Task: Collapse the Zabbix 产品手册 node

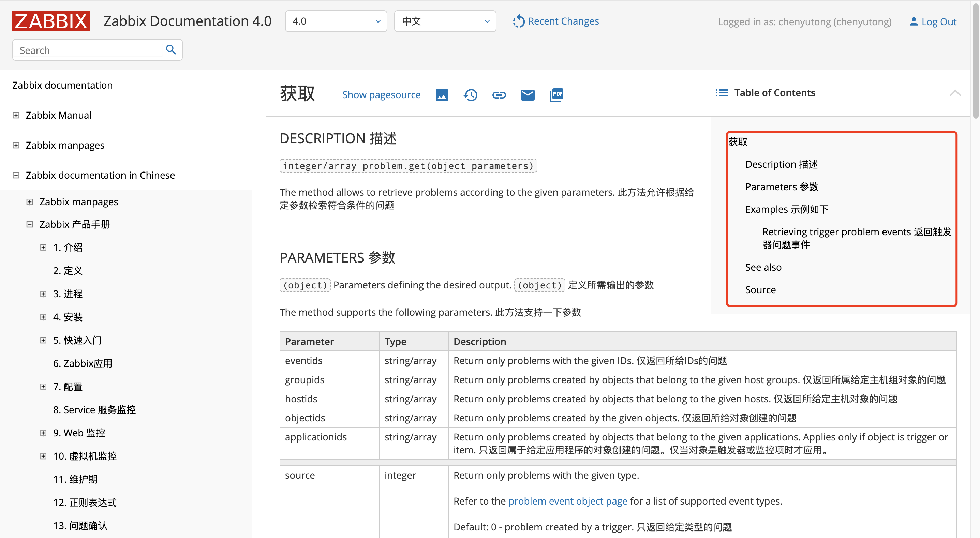Action: [30, 224]
